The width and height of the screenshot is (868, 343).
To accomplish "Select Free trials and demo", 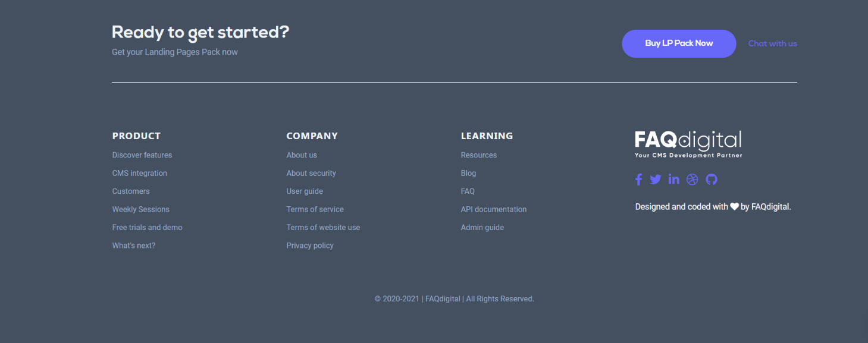I will (x=148, y=228).
